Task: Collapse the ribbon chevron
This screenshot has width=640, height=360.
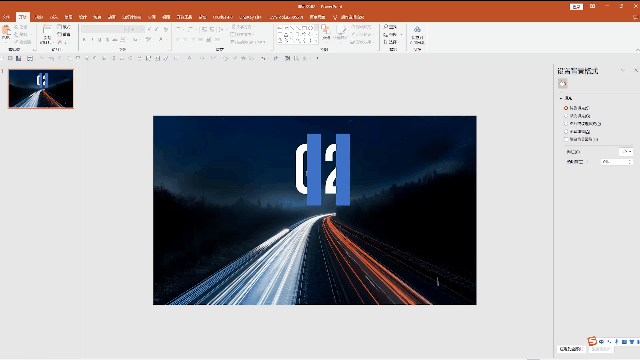Action: [x=637, y=50]
